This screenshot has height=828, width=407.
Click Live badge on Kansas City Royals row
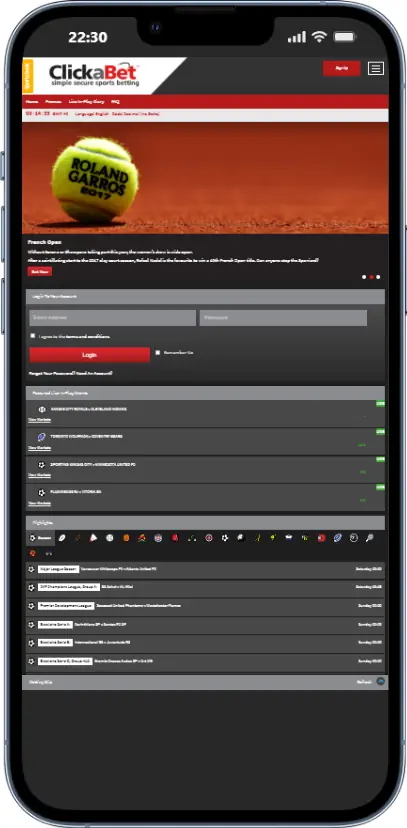380,403
